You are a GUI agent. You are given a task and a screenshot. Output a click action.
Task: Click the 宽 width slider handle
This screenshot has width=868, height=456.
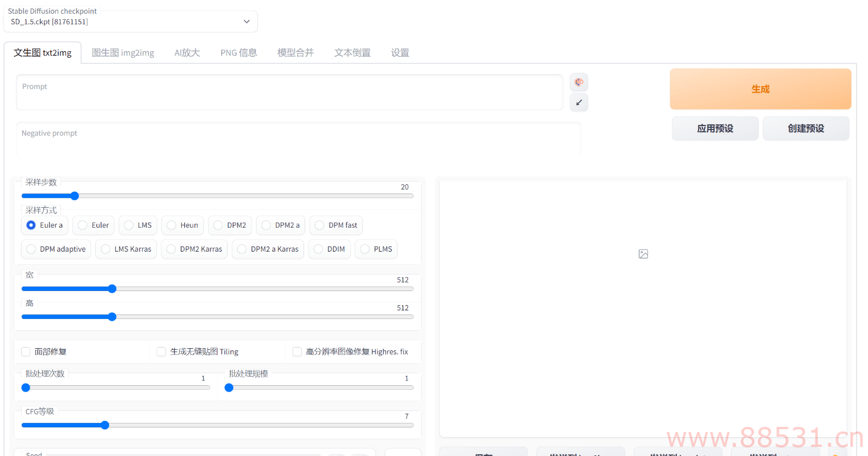[112, 289]
